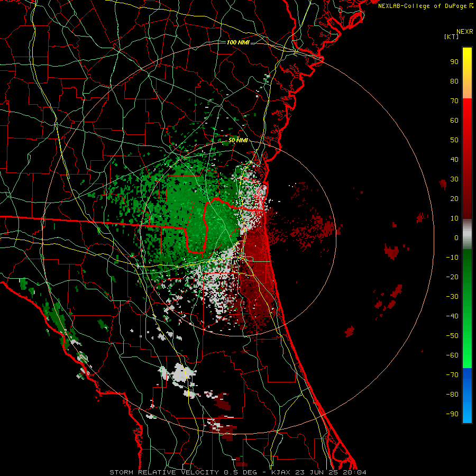The image size is (476, 476).
Task: Click the 0 value on the velocity scale
Action: coord(456,237)
